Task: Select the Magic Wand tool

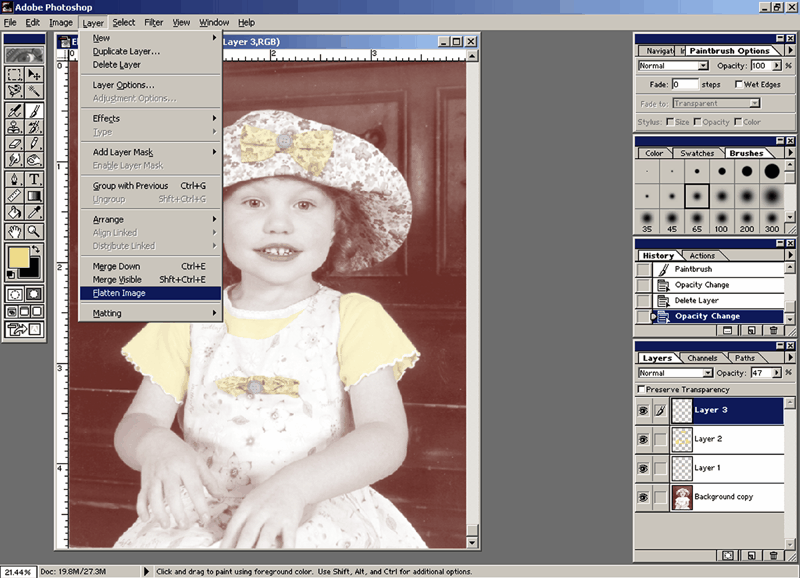Action: (35, 91)
